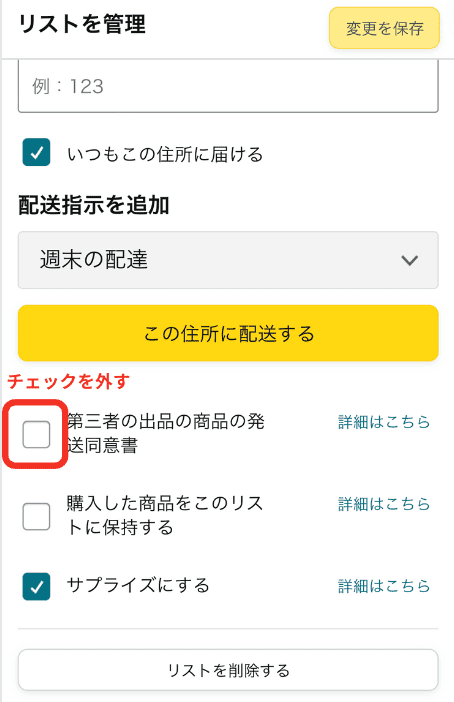Viewport: 454px width, 702px height.
Task: Click the 配送指示を追加 section heading
Action: coord(94,205)
